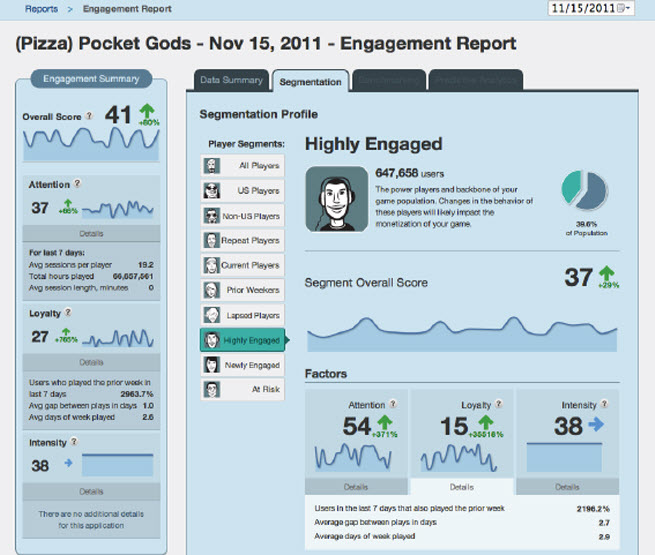This screenshot has width=655, height=555.
Task: Click the Intensity factor bar chart
Action: 564,457
